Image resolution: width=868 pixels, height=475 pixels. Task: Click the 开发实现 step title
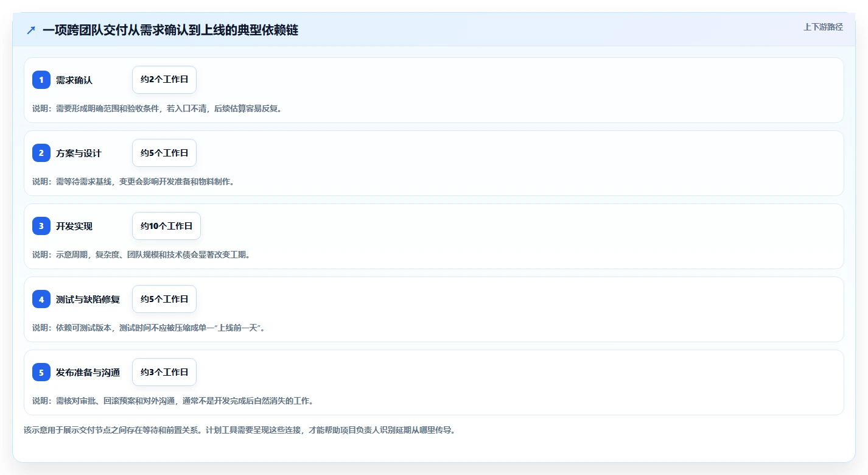tap(74, 226)
